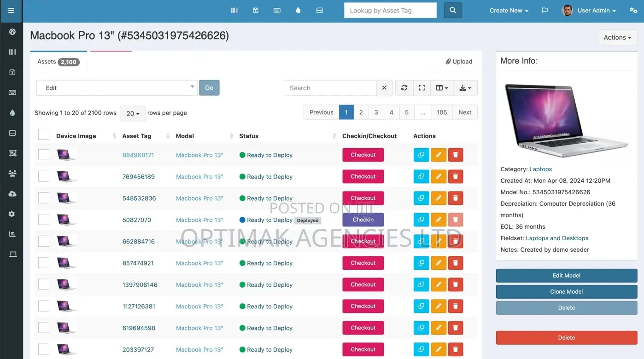644x359 pixels.
Task: Refresh the asset table
Action: tap(404, 88)
